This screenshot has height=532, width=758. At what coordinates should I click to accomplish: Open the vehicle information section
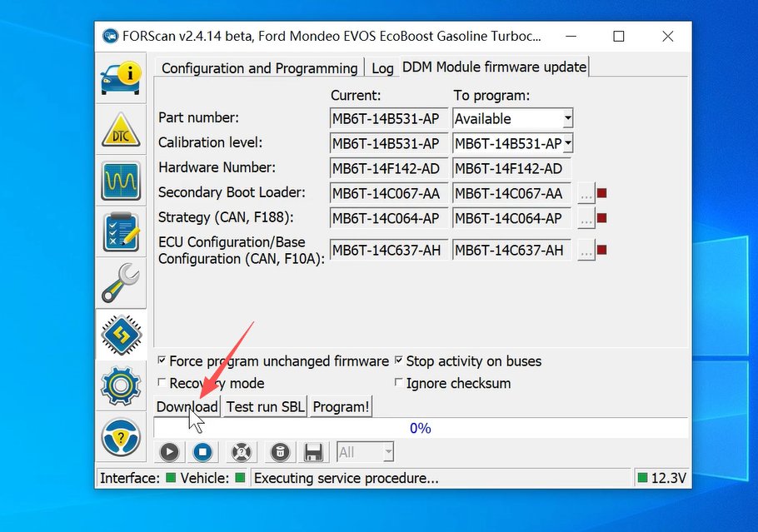coord(121,77)
